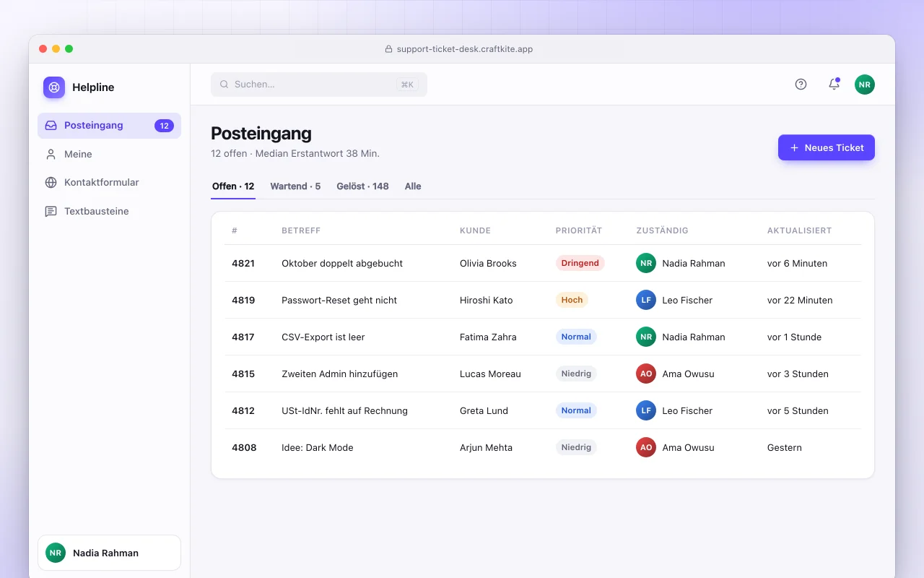Switch to the Offen · 12 tab
The width and height of the screenshot is (924, 578).
point(233,186)
